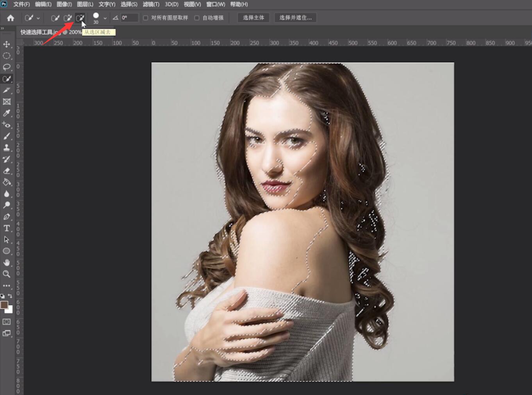Open the Photoshop app icon menu
This screenshot has width=532, height=395.
[4, 4]
